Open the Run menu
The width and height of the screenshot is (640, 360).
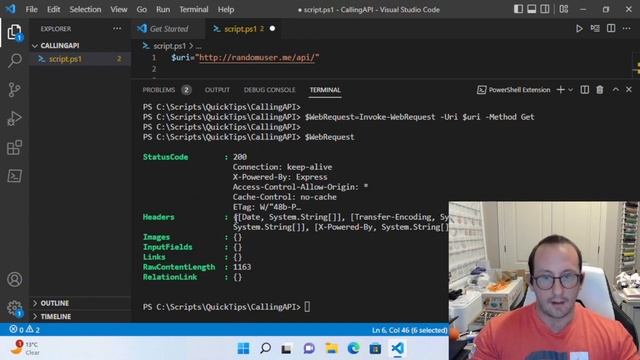(x=163, y=9)
